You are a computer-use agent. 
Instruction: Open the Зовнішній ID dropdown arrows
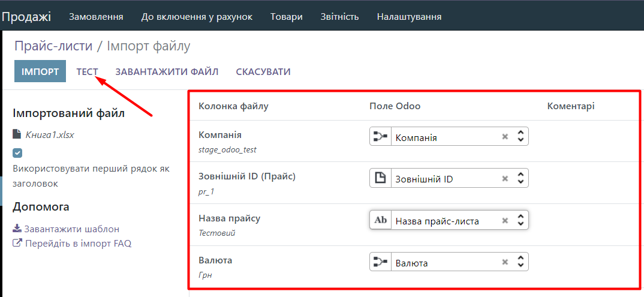pos(520,179)
